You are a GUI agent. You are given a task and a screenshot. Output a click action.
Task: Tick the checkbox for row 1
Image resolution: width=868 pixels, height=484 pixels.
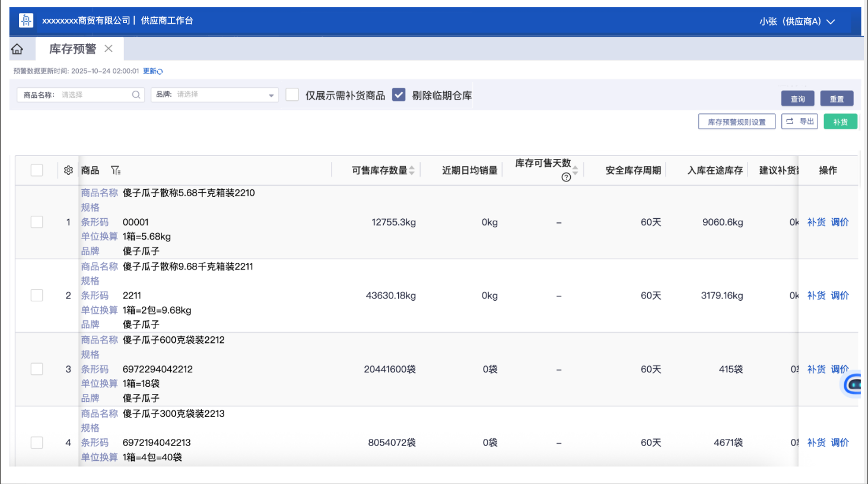37,222
